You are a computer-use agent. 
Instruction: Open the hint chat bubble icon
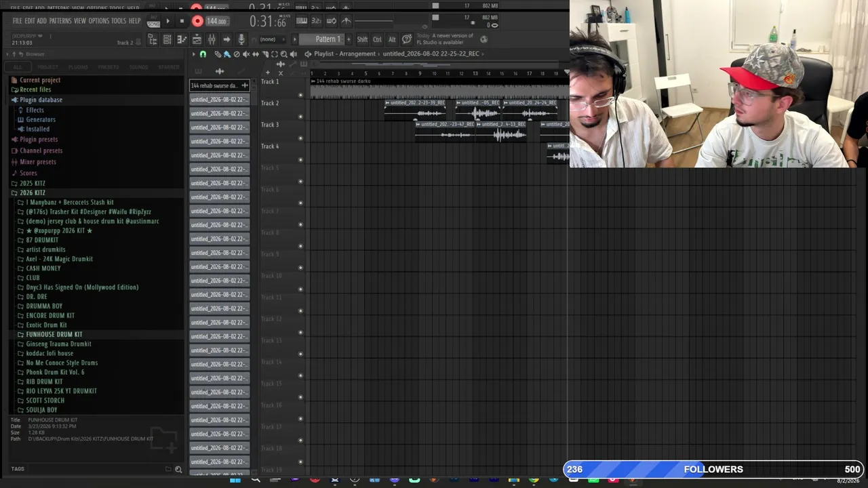(x=407, y=39)
